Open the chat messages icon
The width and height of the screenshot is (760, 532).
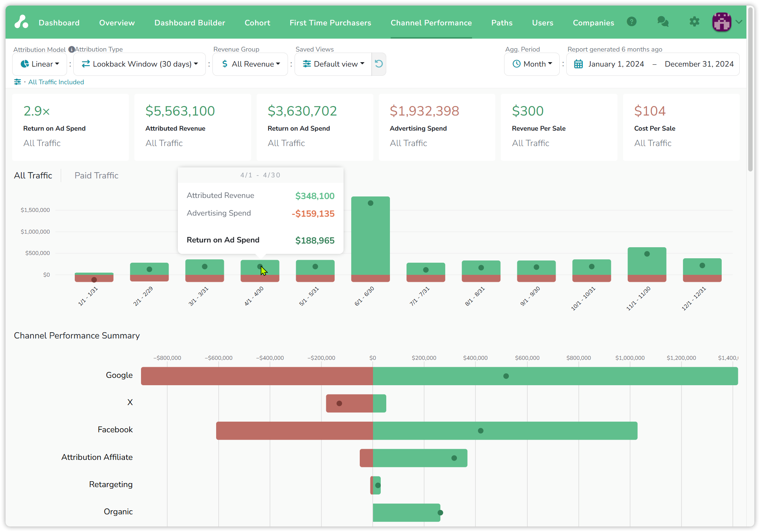pyautogui.click(x=663, y=22)
